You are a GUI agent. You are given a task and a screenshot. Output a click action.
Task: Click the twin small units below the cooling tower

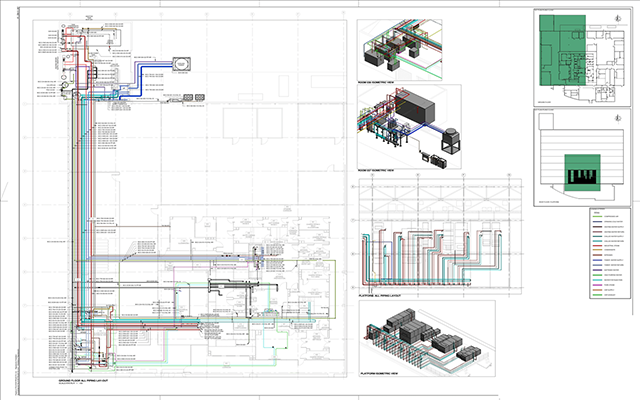point(194,97)
